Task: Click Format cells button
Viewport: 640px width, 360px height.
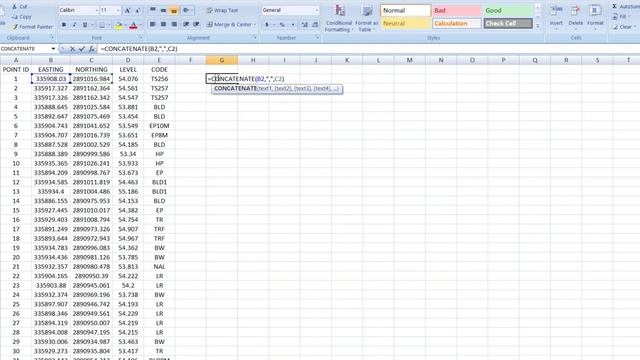Action: click(x=595, y=16)
